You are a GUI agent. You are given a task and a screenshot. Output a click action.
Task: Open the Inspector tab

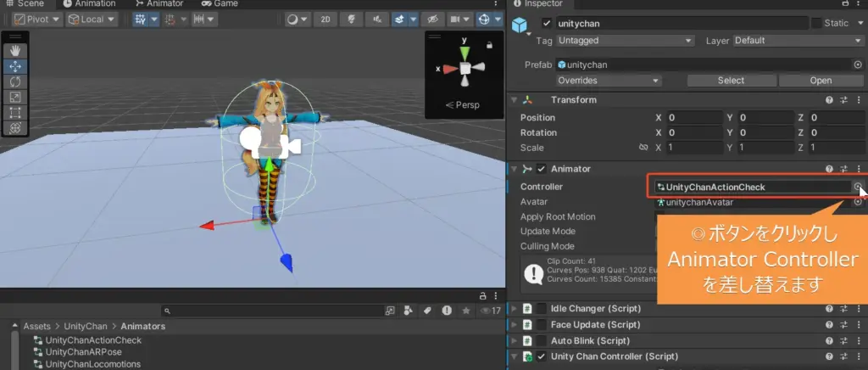pyautogui.click(x=537, y=3)
